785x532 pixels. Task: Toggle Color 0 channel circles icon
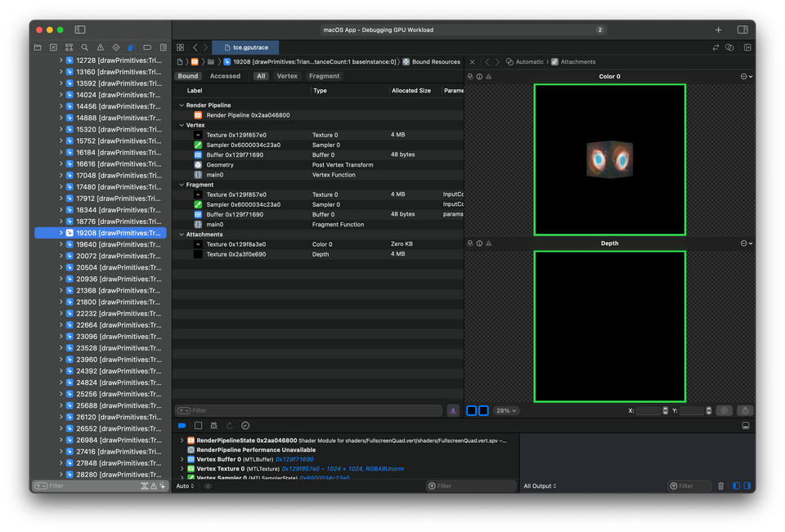click(470, 77)
